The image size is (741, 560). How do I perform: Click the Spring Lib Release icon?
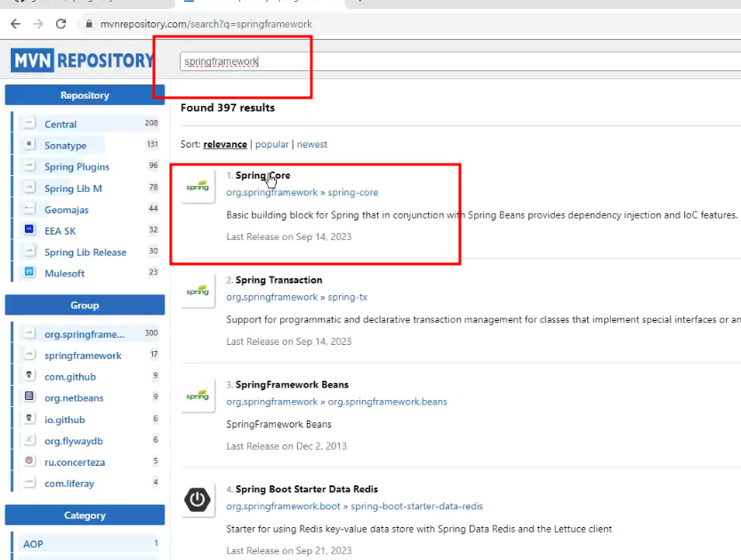click(x=29, y=252)
